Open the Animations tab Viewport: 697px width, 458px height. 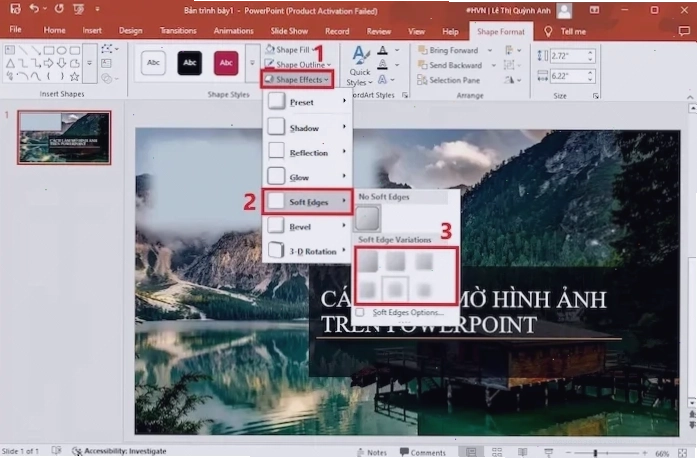233,31
